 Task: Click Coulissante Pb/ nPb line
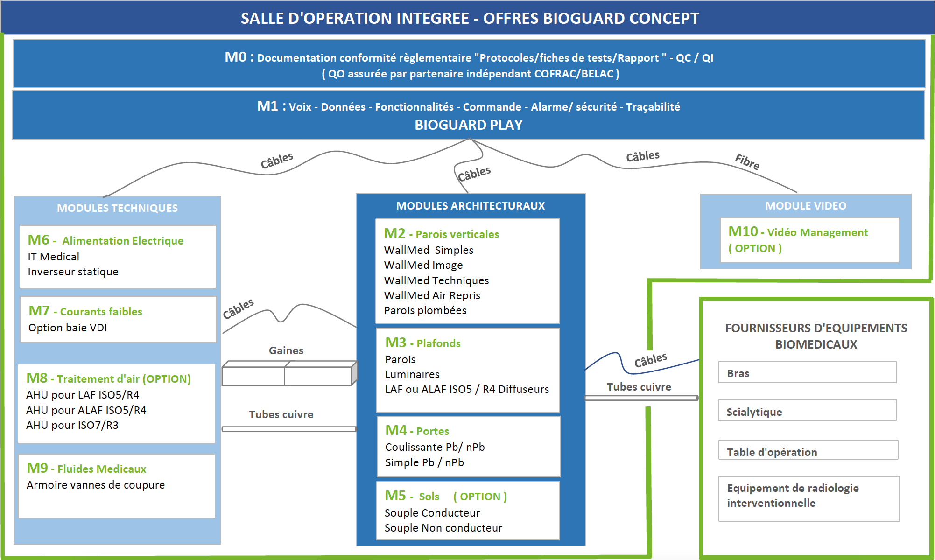click(x=435, y=447)
